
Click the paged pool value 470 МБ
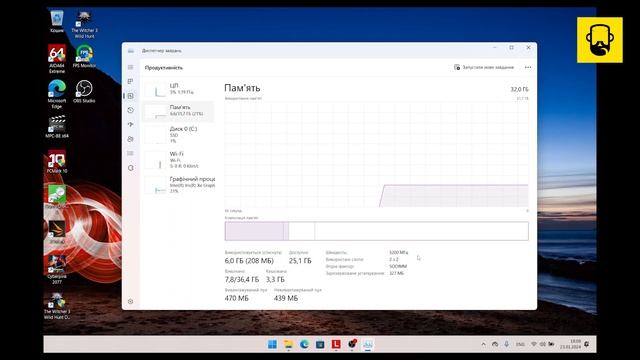pos(236,298)
